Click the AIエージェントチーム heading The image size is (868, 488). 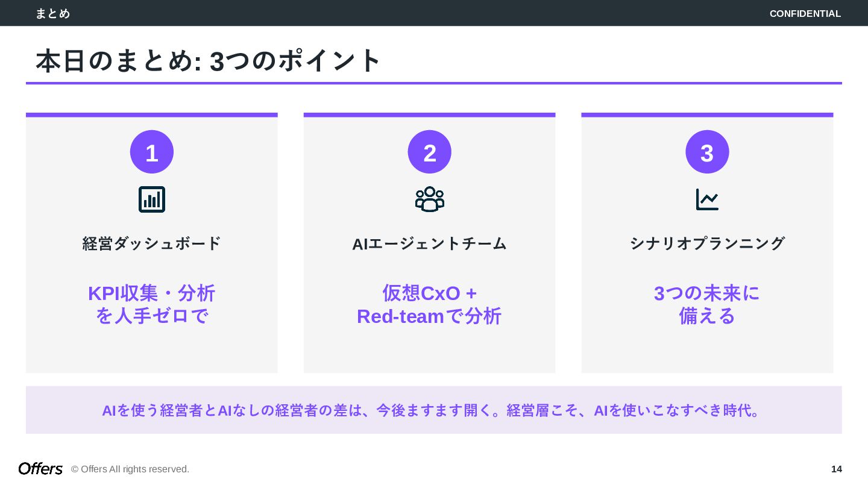coord(430,244)
